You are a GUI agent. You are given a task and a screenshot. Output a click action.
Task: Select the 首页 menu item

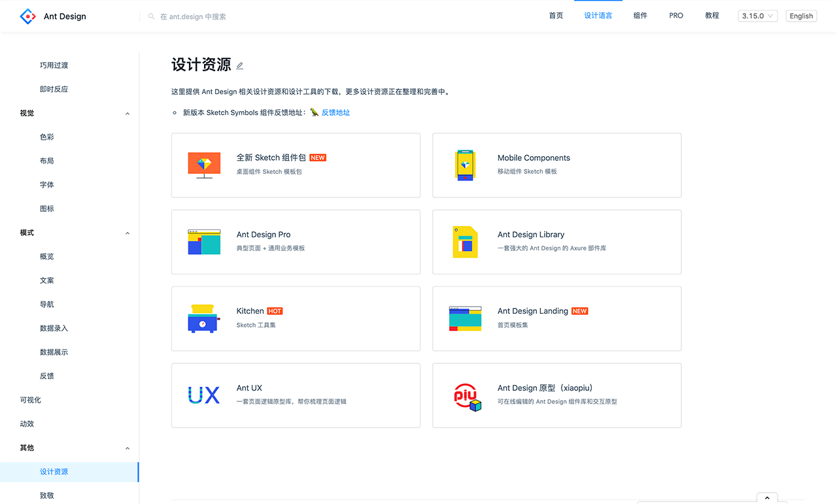pyautogui.click(x=556, y=15)
